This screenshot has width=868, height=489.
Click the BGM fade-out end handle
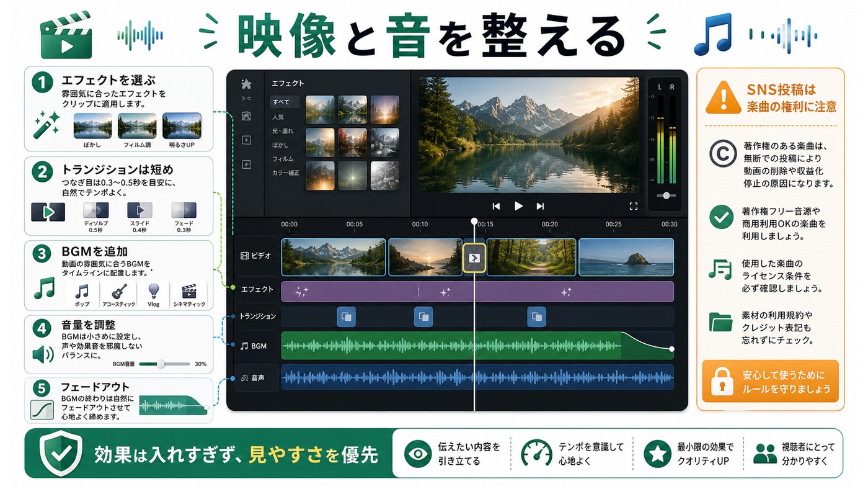tap(671, 349)
